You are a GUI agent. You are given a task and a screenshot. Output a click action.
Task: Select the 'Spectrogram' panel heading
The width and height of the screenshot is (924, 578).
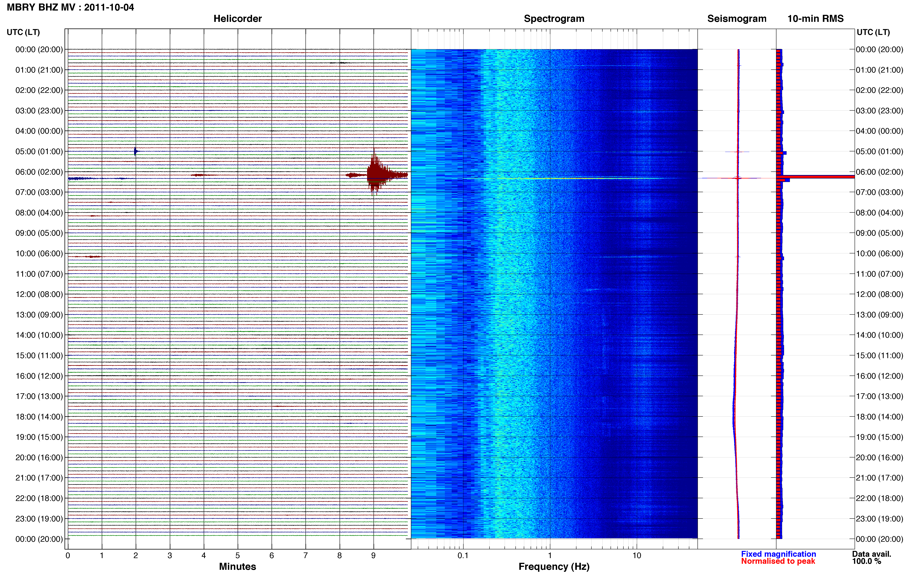(x=554, y=19)
